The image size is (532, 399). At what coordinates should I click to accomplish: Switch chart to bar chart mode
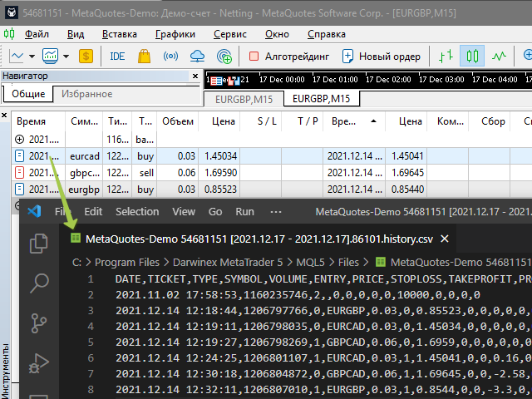coord(446,56)
